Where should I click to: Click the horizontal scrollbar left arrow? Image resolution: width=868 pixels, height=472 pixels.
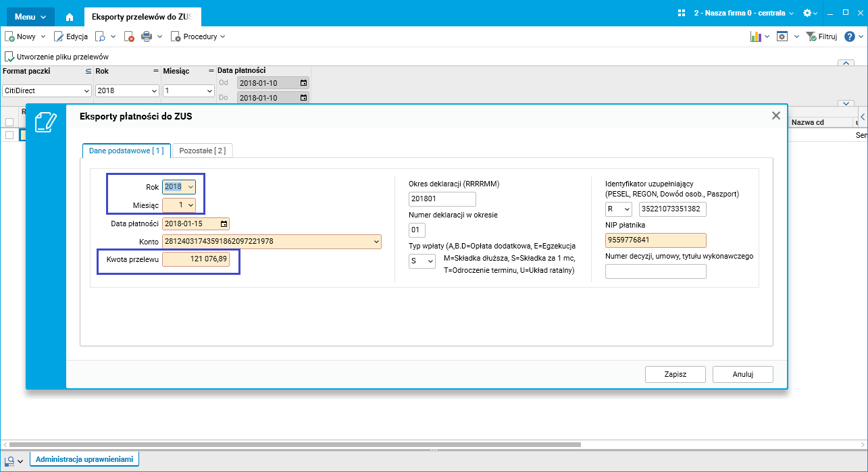tap(5, 445)
